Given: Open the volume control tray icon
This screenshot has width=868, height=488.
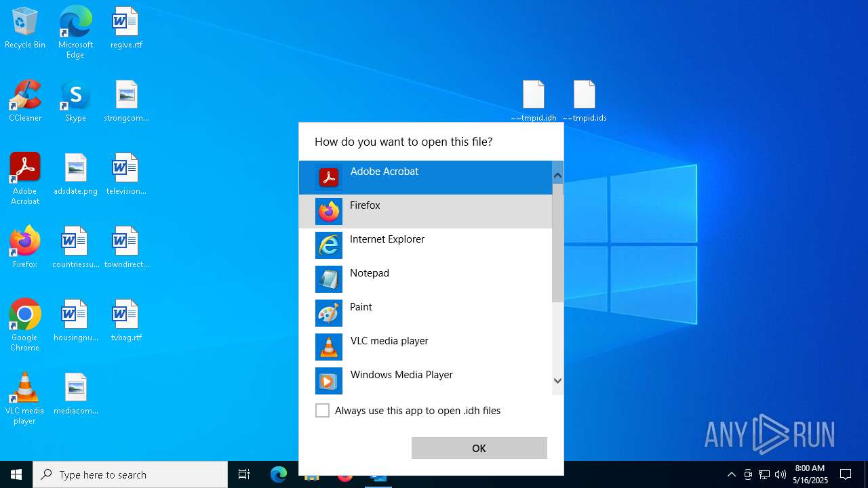Looking at the screenshot, I should (781, 474).
